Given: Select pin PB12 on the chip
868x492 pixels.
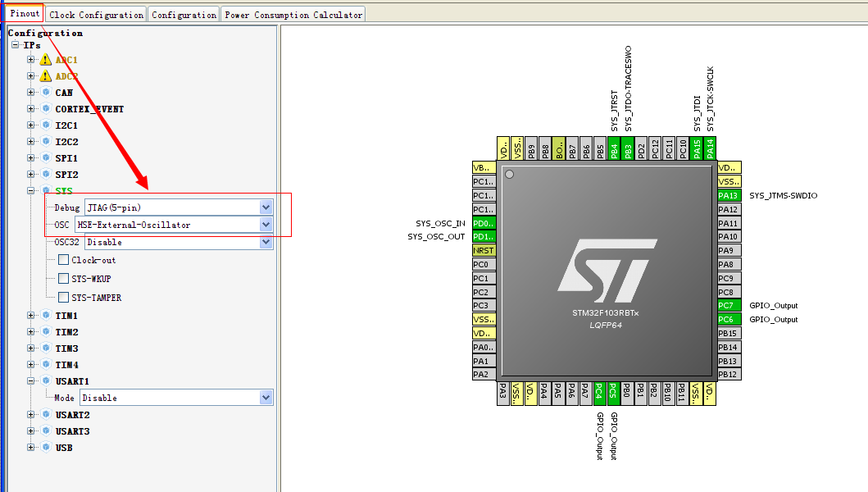Looking at the screenshot, I should pyautogui.click(x=729, y=375).
